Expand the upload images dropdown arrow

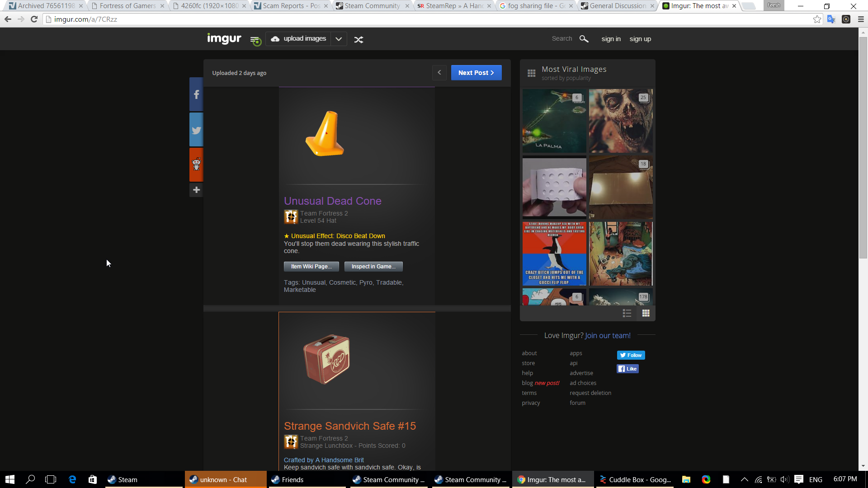(339, 39)
